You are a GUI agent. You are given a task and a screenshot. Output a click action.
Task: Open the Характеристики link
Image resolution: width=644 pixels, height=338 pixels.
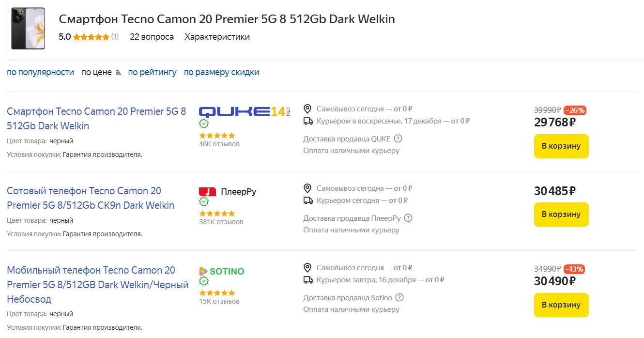click(217, 37)
